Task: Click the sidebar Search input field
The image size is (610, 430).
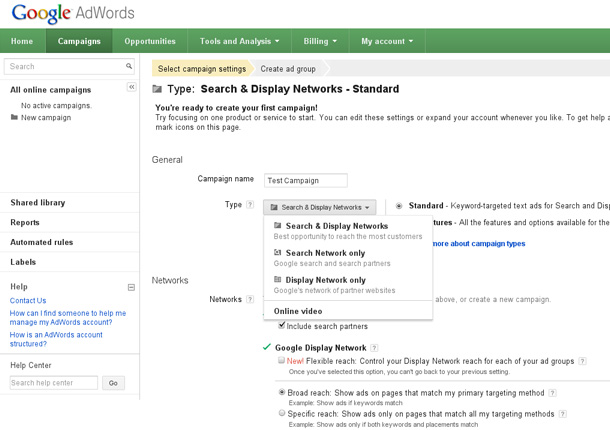Action: tap(69, 67)
